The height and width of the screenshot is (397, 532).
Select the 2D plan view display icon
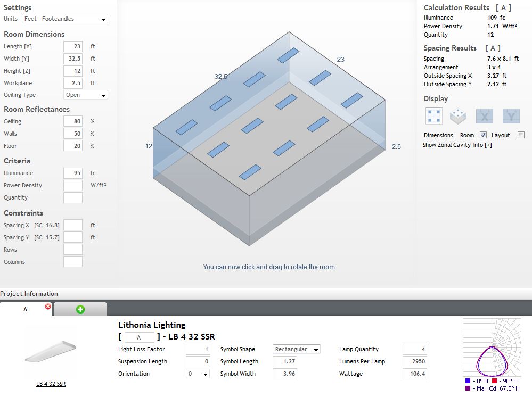tap(434, 115)
